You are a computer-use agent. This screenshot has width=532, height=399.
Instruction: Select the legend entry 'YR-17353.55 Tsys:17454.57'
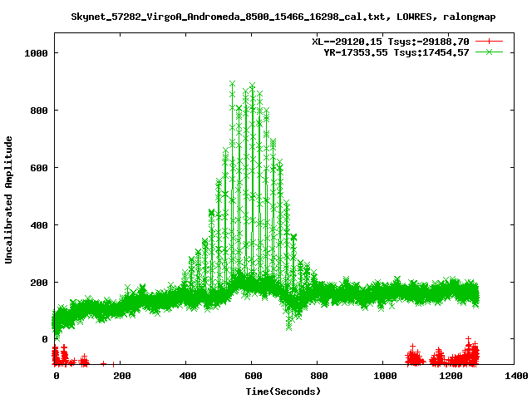pyautogui.click(x=397, y=52)
